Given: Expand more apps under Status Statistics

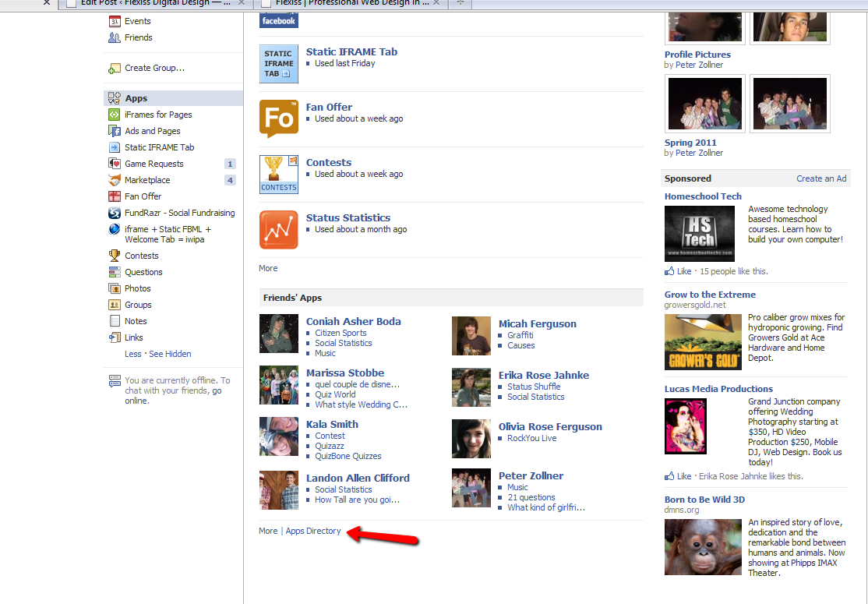Looking at the screenshot, I should [x=269, y=269].
